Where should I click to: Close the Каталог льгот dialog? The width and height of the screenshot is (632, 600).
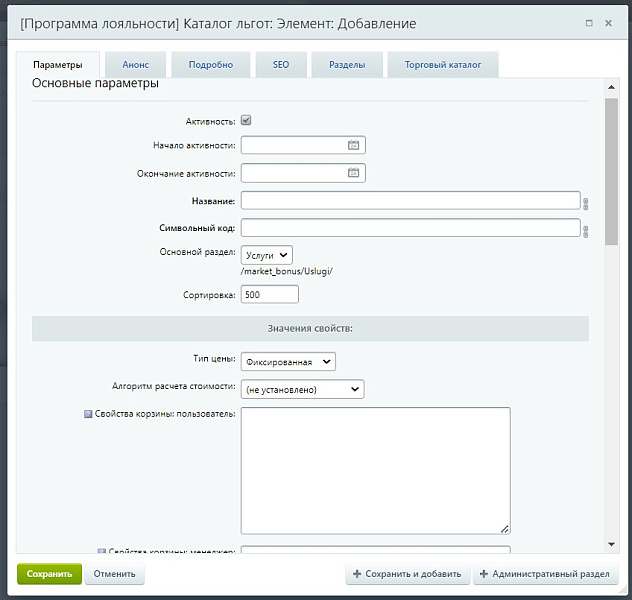click(x=609, y=23)
